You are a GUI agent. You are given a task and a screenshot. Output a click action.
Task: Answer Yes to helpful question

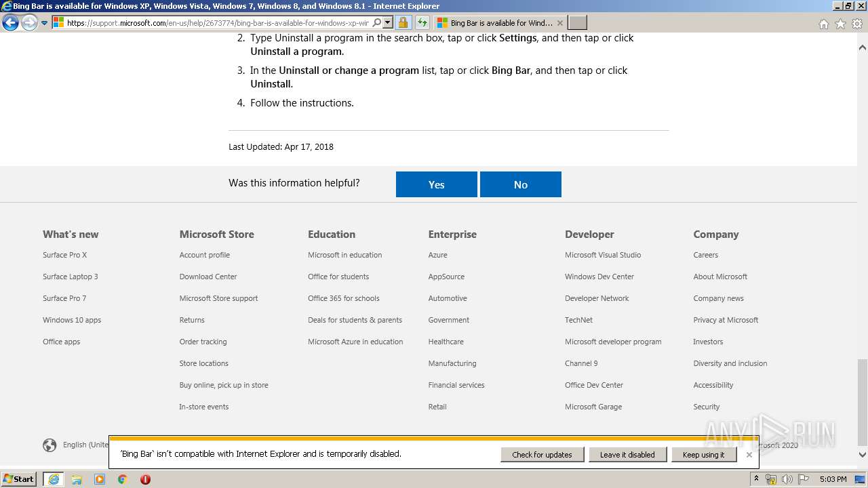pyautogui.click(x=437, y=184)
